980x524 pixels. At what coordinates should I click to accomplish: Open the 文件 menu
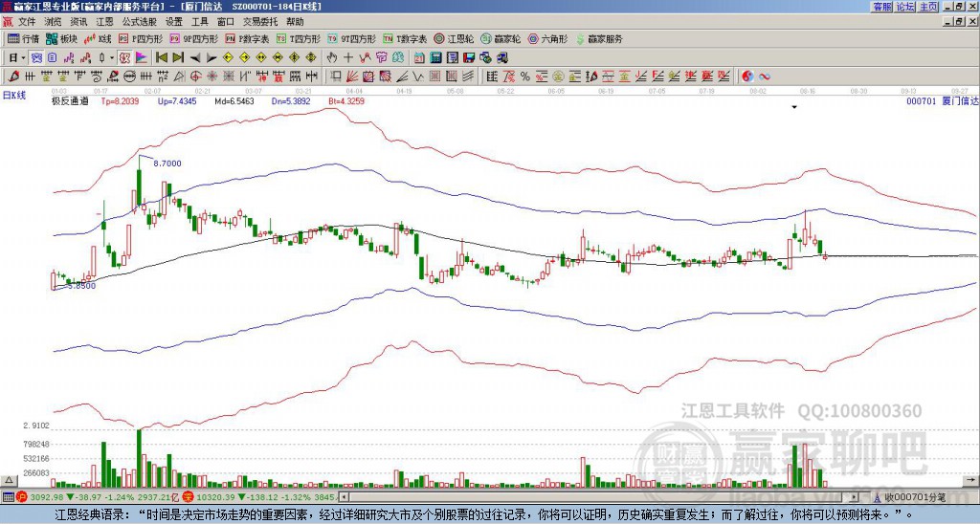[27, 22]
